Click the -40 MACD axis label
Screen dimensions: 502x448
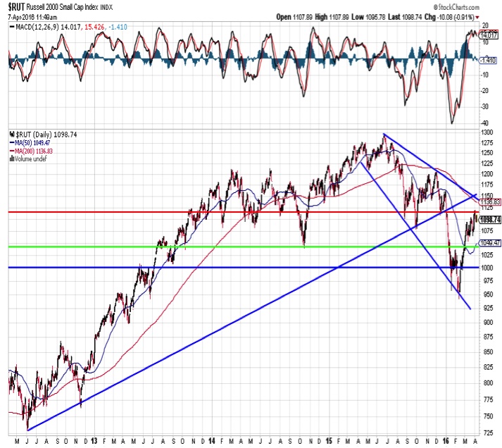tap(484, 123)
